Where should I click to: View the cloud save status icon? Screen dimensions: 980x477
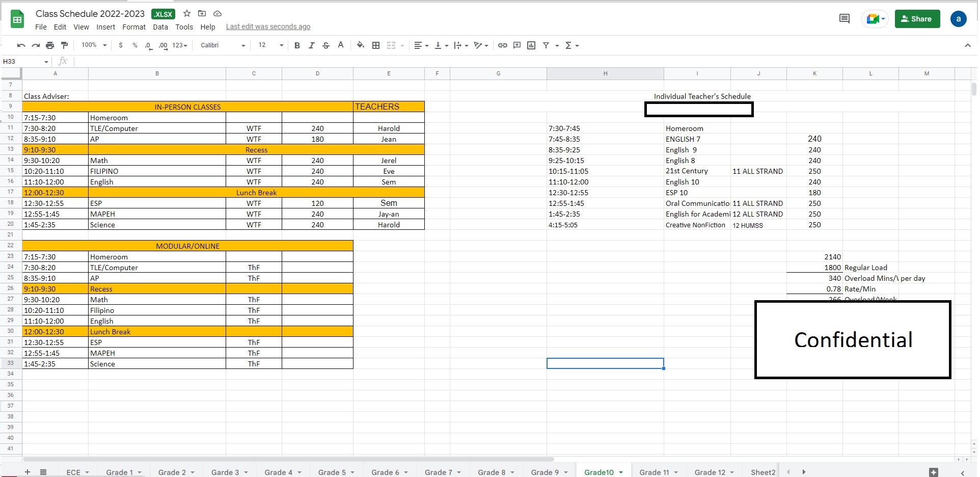click(x=217, y=14)
